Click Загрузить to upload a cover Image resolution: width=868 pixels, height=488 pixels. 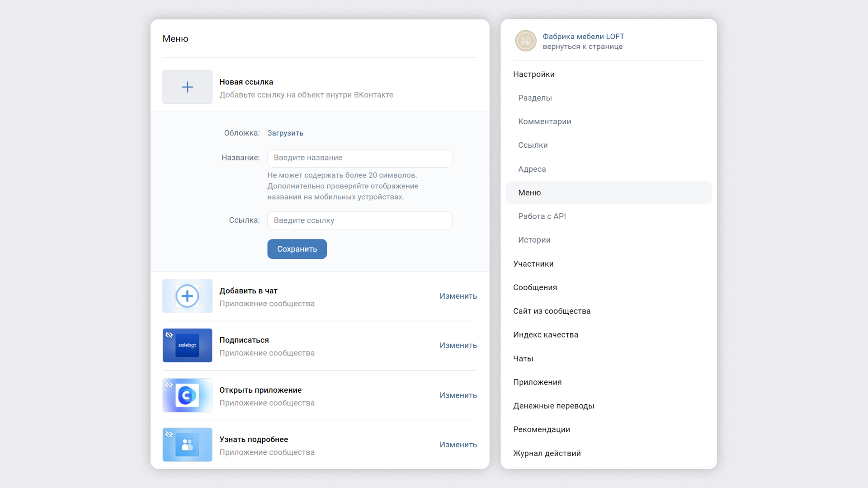coord(285,133)
